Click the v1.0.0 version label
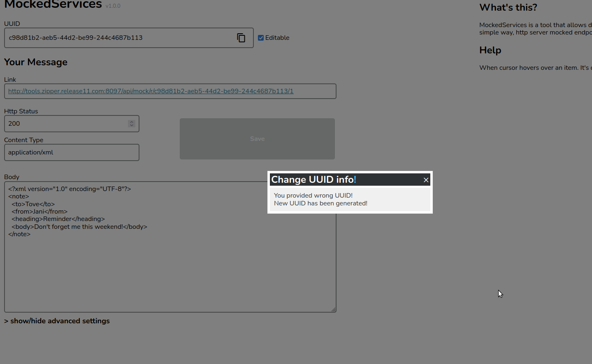This screenshot has width=592, height=364. (113, 6)
